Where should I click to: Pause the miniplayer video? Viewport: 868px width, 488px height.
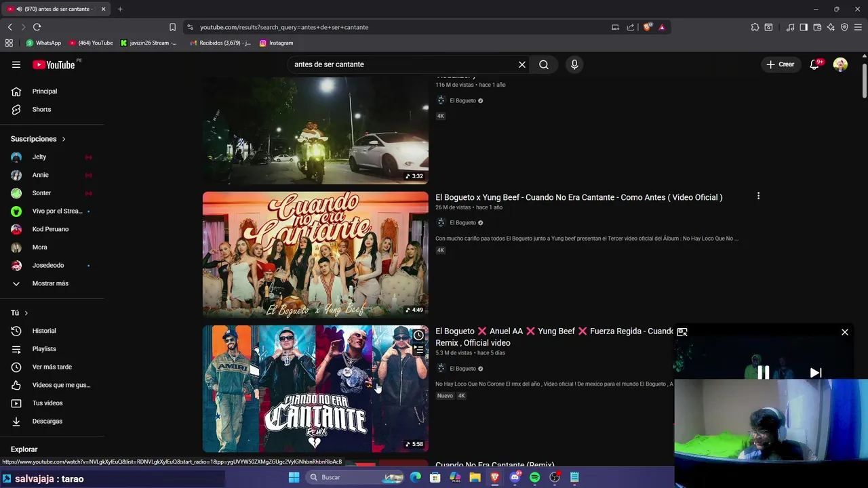[x=764, y=372]
